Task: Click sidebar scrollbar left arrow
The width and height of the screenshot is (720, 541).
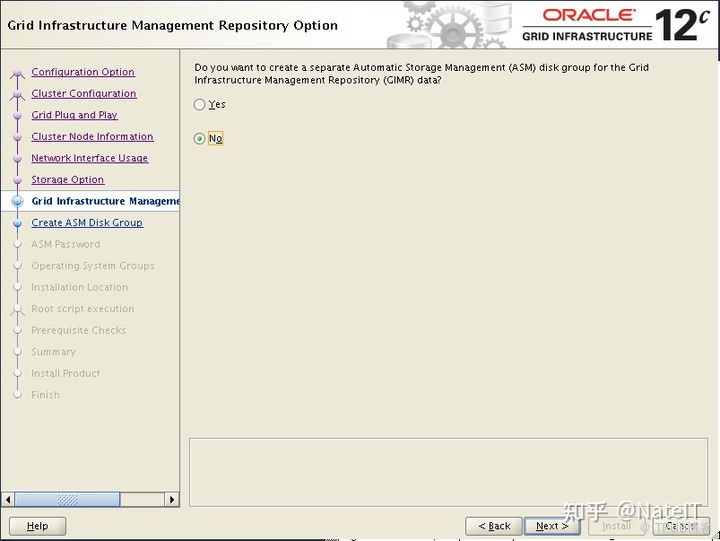Action: coord(8,499)
